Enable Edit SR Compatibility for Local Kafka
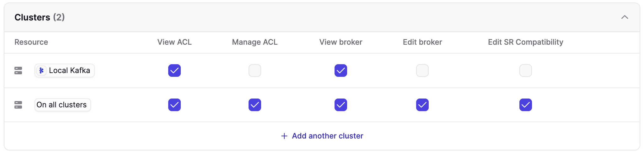Image resolution: width=644 pixels, height=153 pixels. 526,71
